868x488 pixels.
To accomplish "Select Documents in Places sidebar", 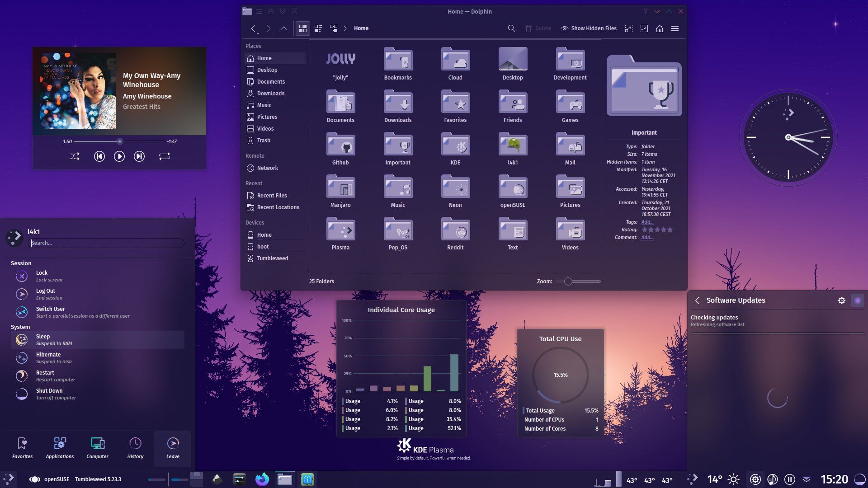I will pyautogui.click(x=275, y=82).
